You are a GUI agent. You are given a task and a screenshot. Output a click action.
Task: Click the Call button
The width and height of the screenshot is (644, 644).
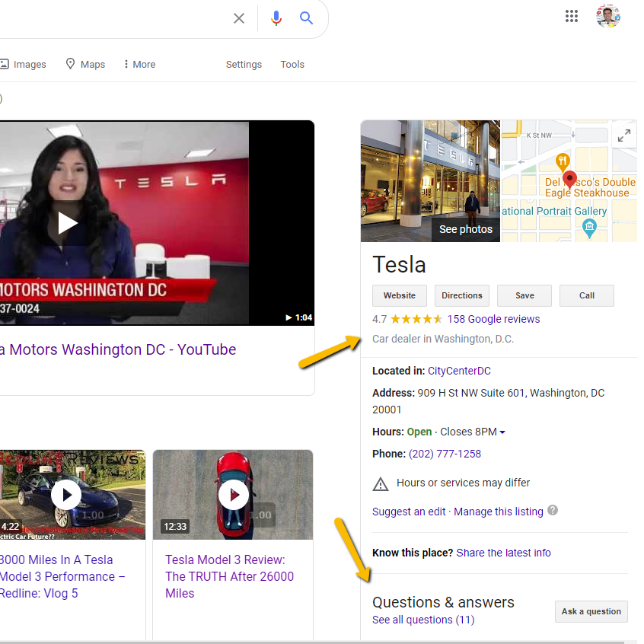coord(586,295)
